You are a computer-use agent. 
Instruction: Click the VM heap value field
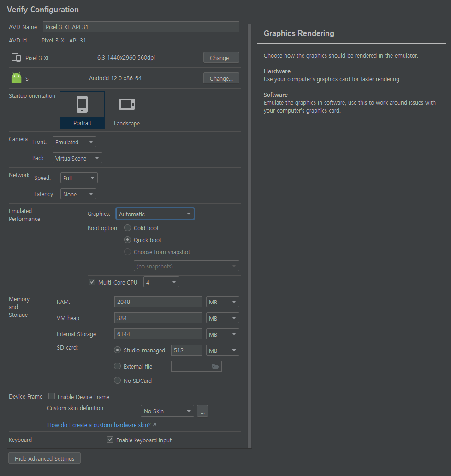click(158, 318)
